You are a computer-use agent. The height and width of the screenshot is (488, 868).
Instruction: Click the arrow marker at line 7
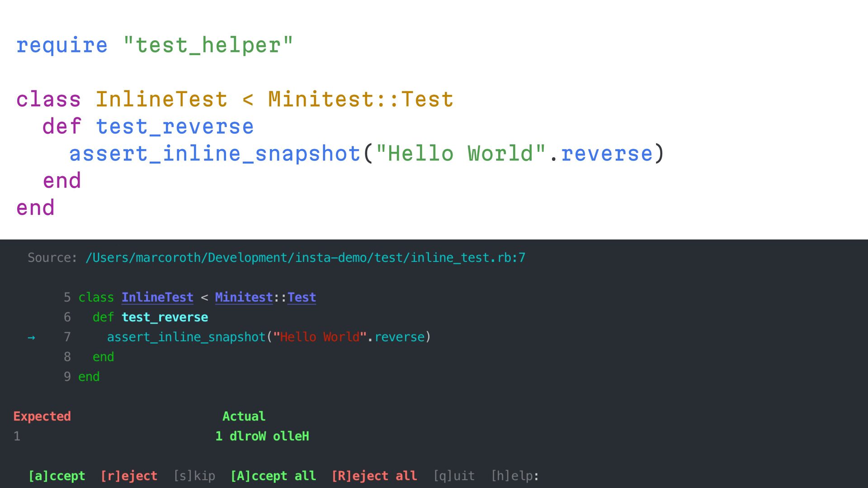point(31,337)
